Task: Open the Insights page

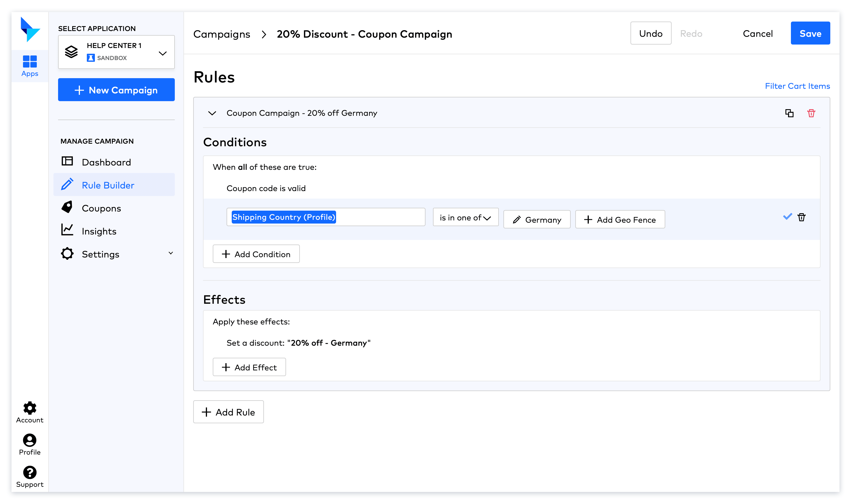Action: point(99,231)
